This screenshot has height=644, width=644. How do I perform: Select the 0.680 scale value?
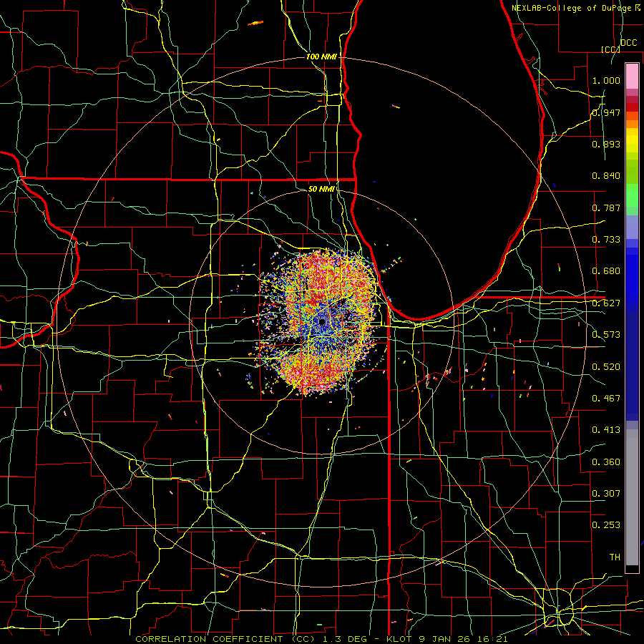[606, 271]
